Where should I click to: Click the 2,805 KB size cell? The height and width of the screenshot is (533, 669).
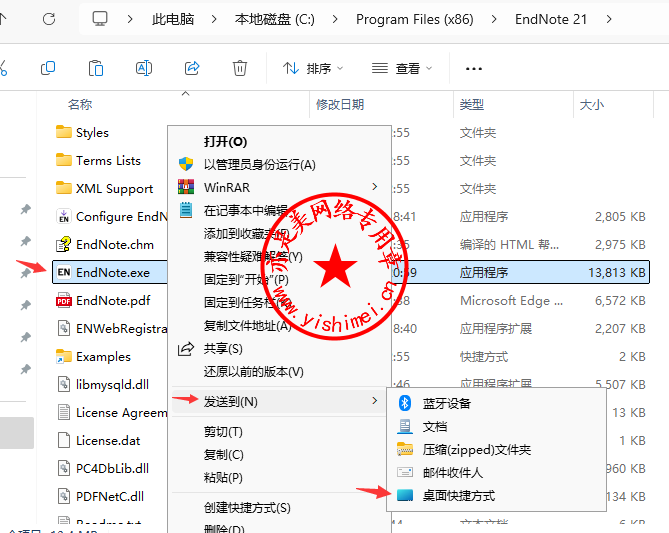[x=620, y=216]
